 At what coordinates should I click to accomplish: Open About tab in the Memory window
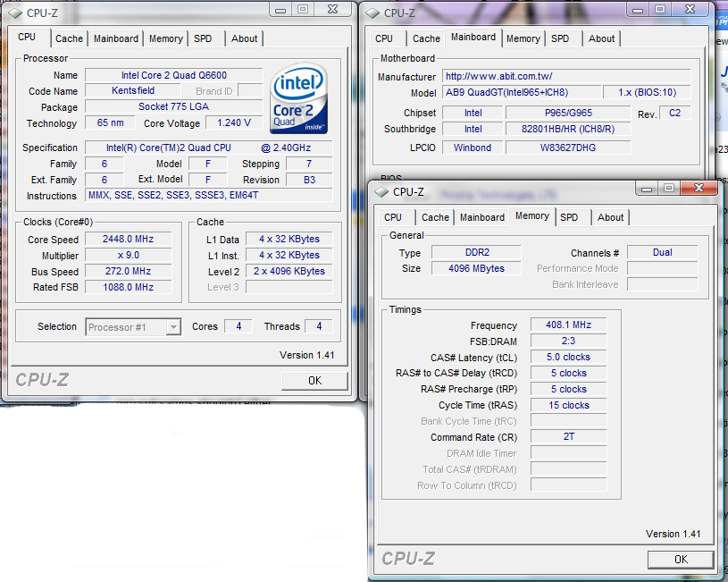tap(610, 217)
